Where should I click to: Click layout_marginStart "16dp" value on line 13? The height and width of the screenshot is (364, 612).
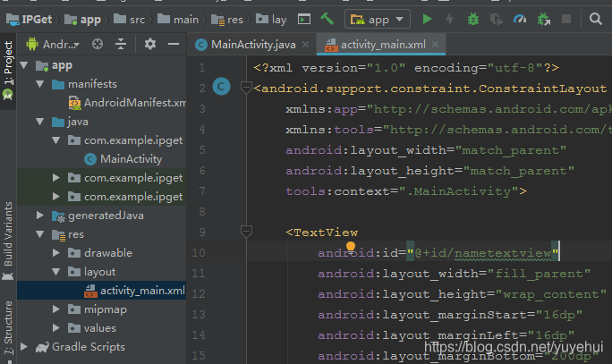point(559,315)
